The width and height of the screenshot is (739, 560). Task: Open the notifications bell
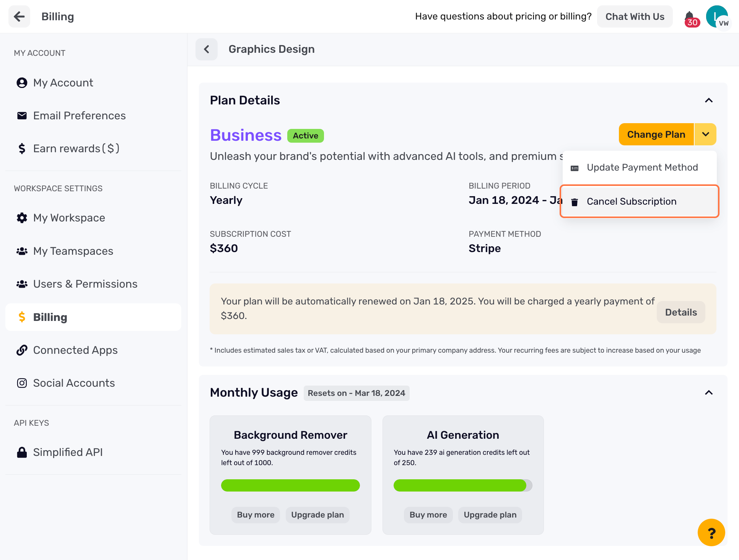(x=689, y=17)
